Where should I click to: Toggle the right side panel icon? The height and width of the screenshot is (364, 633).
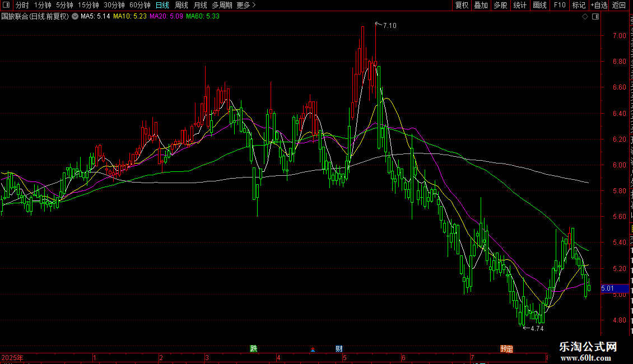coord(595,17)
